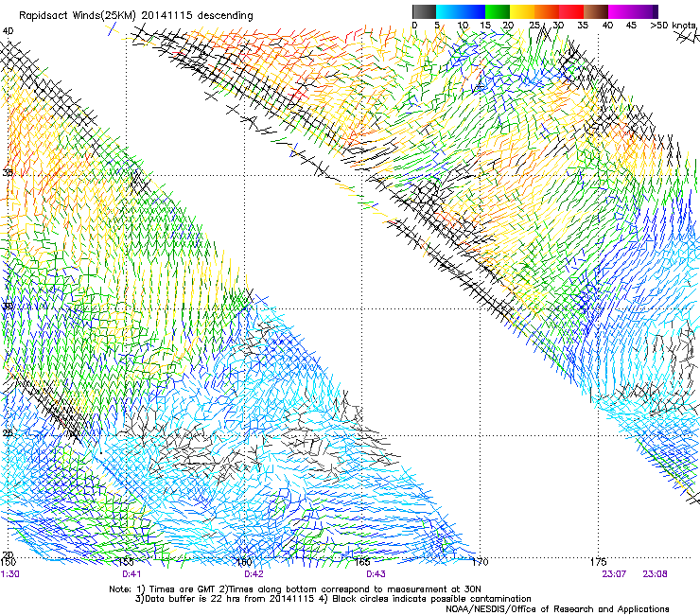
Task: Select latitude label '35' on the left axis
Action: (8, 172)
